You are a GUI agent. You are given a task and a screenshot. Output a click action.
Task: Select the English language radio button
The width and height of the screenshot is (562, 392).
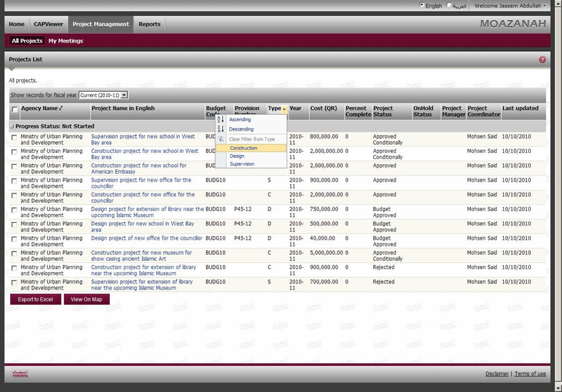422,5
